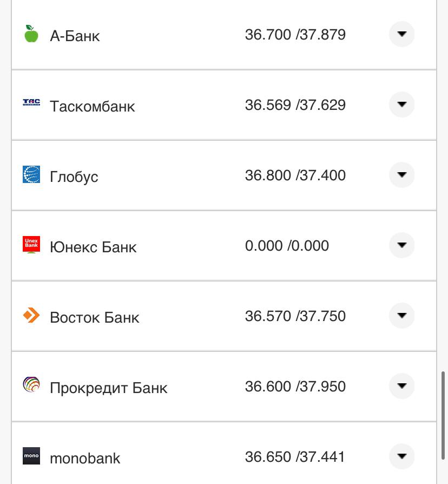Click the Прокредит Банк circular logo
The image size is (448, 484).
coord(31,385)
